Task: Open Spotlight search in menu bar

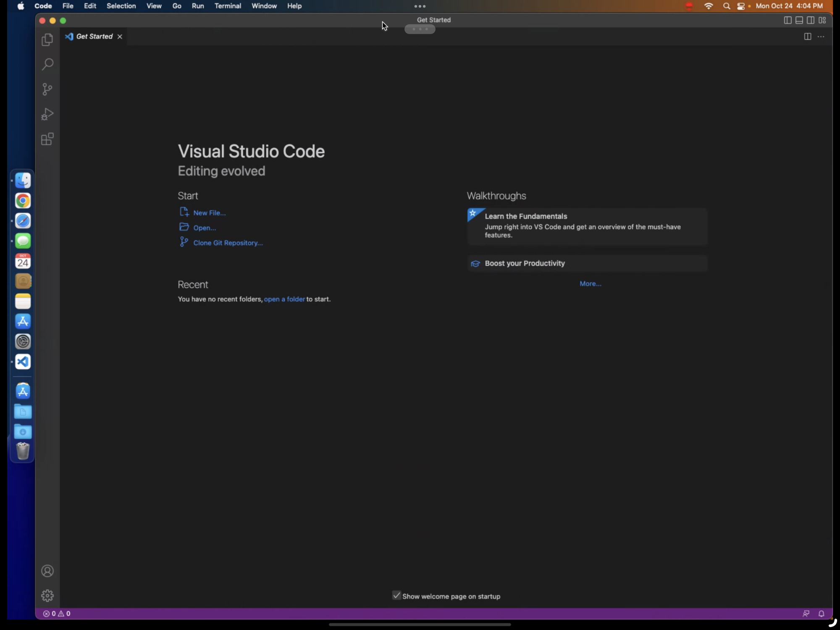Action: tap(727, 6)
